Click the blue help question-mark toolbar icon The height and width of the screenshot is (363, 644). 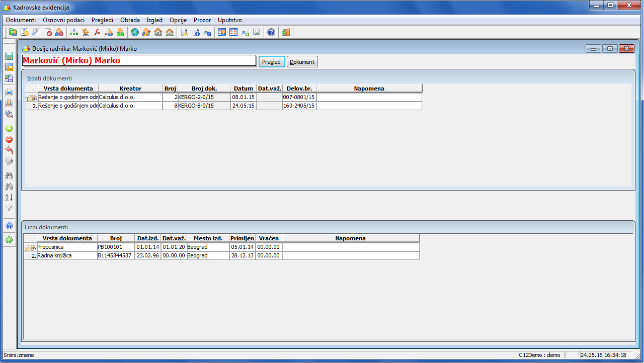tap(271, 33)
